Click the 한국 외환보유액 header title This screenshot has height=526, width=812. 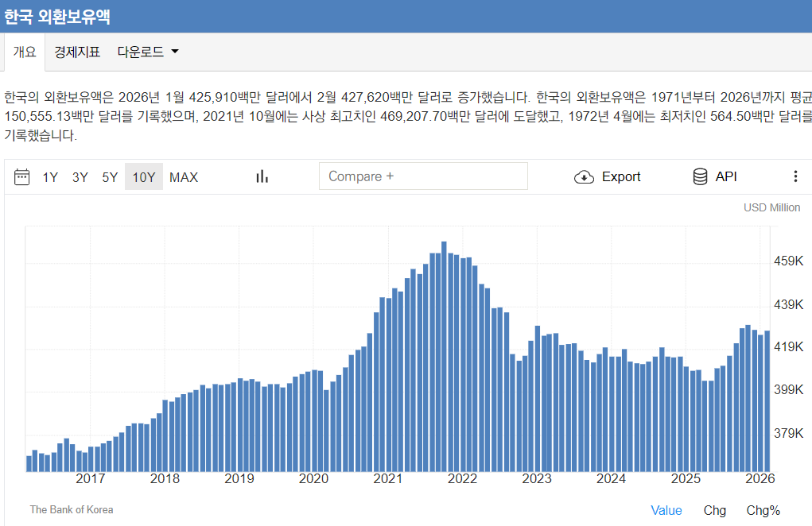57,17
